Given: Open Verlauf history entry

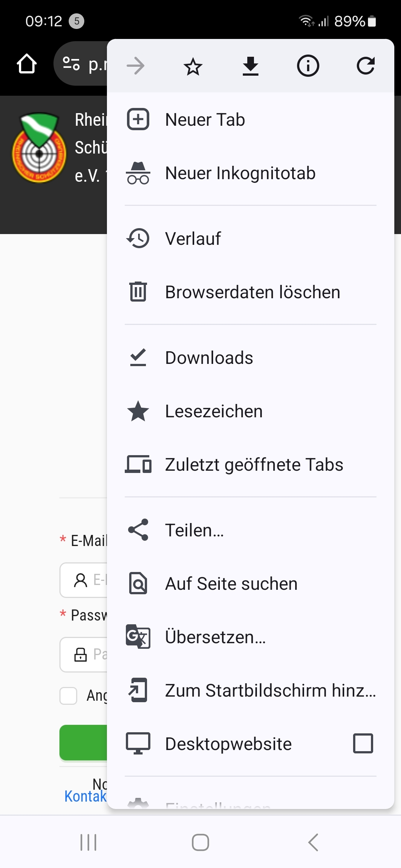Looking at the screenshot, I should [x=251, y=239].
